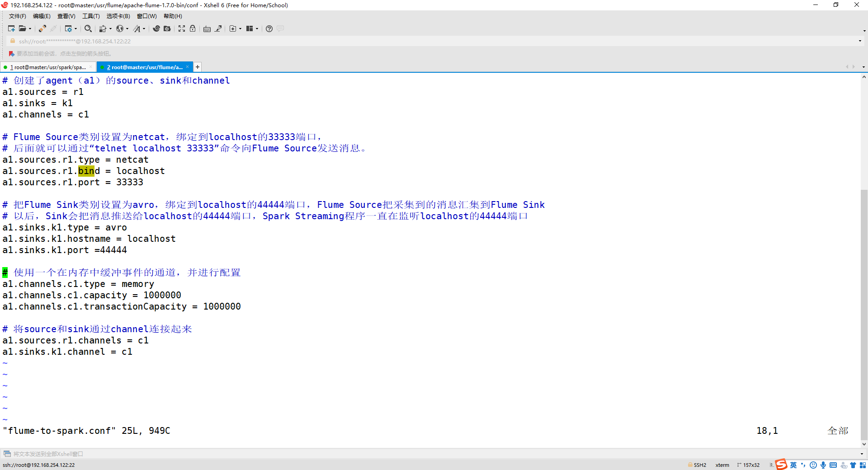Screen dimensions: 868x470
Task: Click the xterm status bar label
Action: (x=722, y=465)
